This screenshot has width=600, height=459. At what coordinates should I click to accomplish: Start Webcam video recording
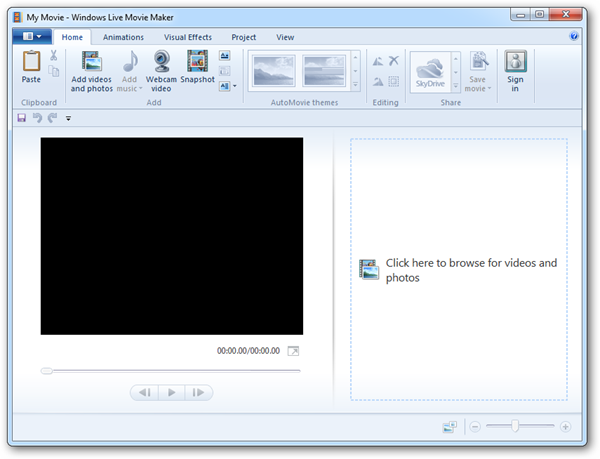point(161,62)
